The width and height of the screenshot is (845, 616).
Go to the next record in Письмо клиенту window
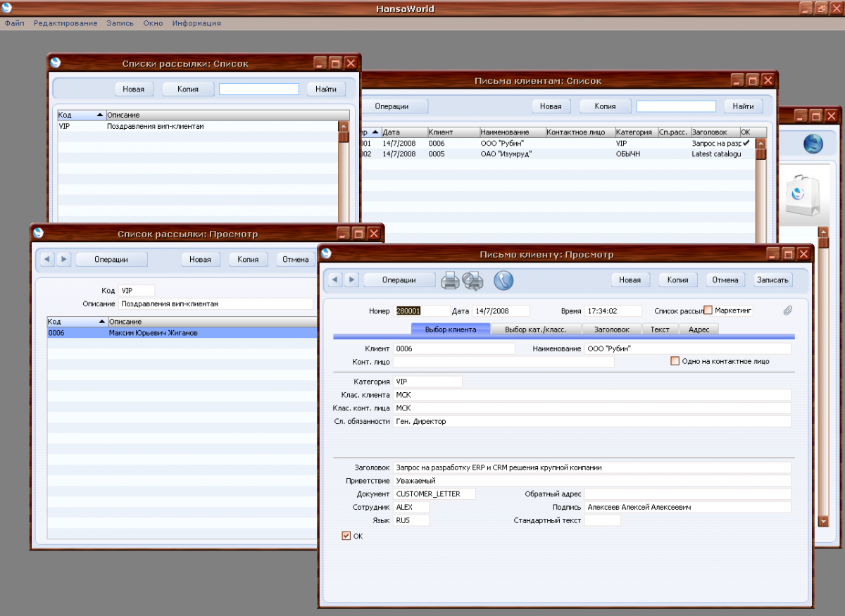pos(352,279)
